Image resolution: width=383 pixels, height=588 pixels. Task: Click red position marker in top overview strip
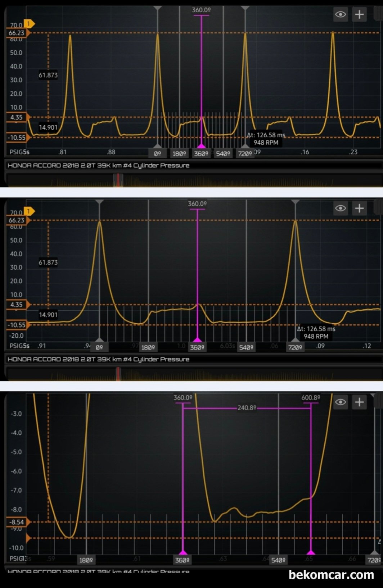pos(118,180)
